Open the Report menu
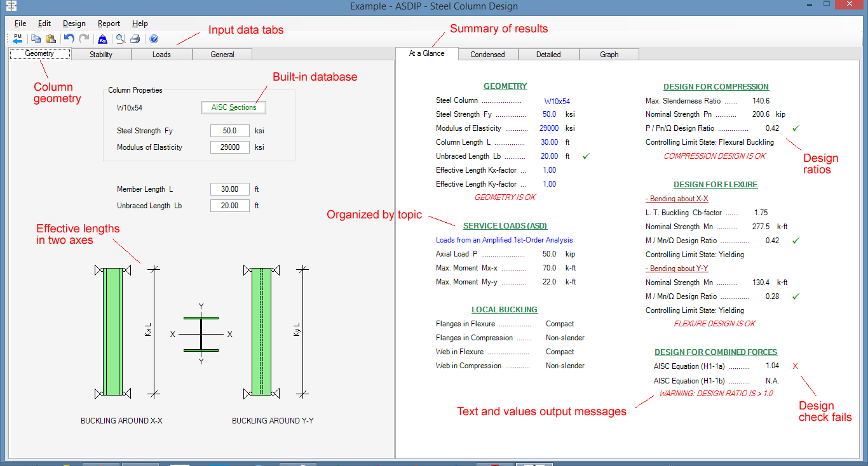This screenshot has width=868, height=466. click(109, 23)
